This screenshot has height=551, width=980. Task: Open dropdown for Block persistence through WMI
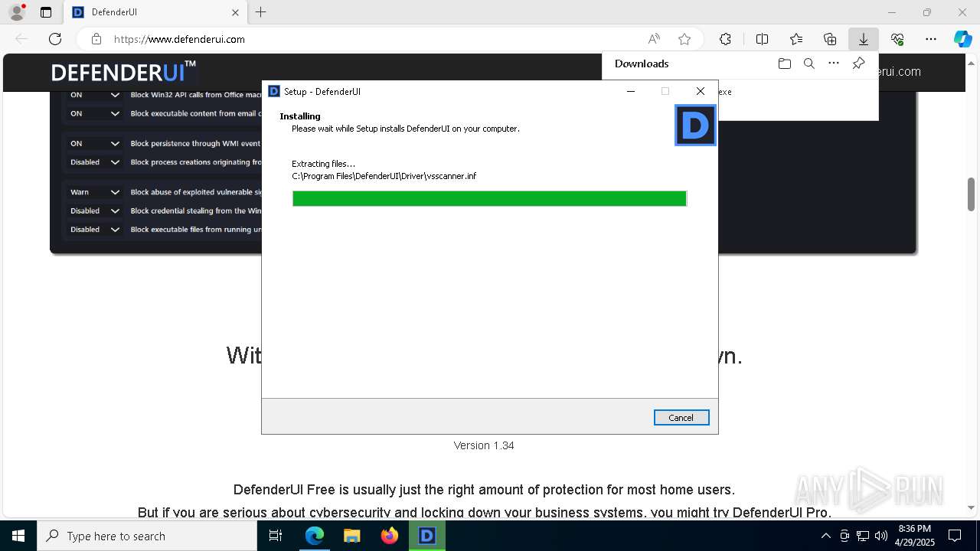(x=95, y=143)
